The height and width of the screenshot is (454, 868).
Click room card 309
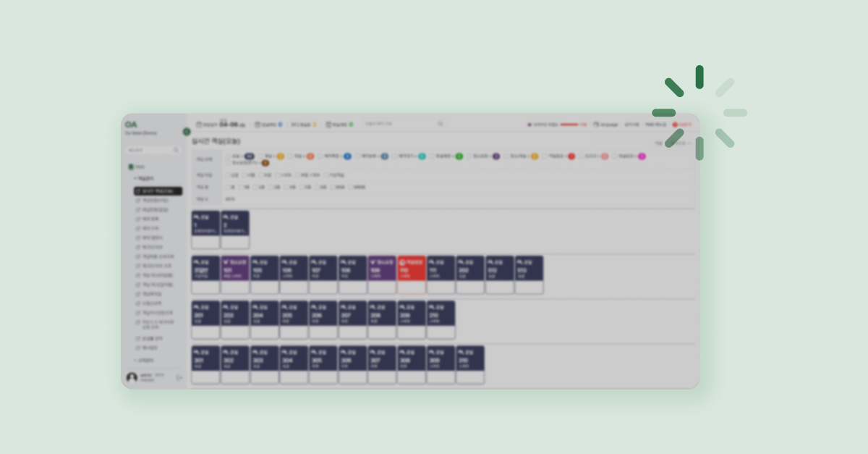pos(441,365)
